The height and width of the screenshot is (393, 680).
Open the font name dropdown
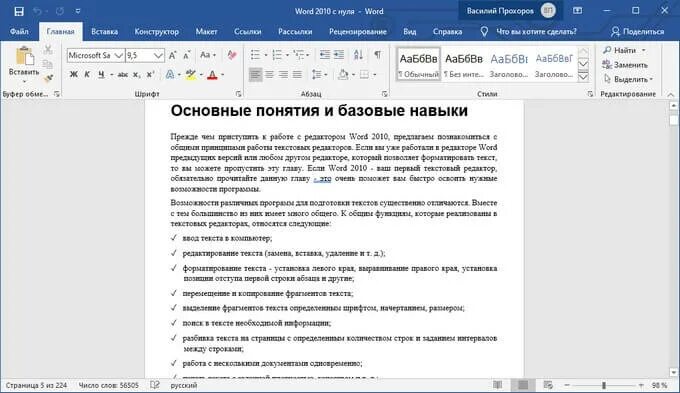(x=118, y=56)
